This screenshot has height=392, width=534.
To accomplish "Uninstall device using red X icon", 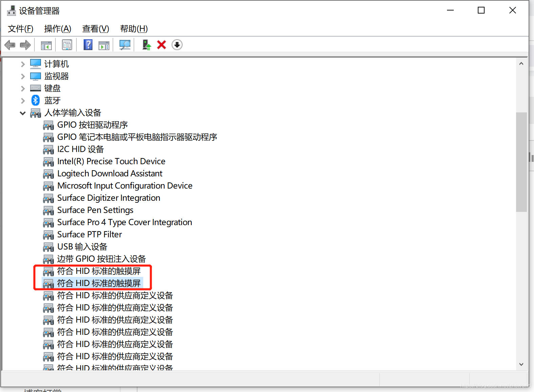I will [x=162, y=45].
